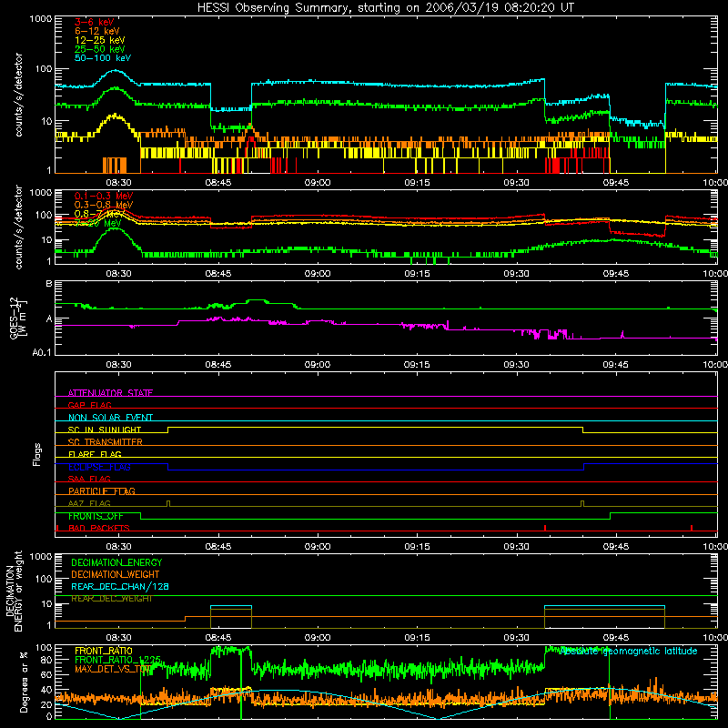The width and height of the screenshot is (728, 728).
Task: Select the 09:45 tick under the MeV counts panel
Action: [616, 274]
